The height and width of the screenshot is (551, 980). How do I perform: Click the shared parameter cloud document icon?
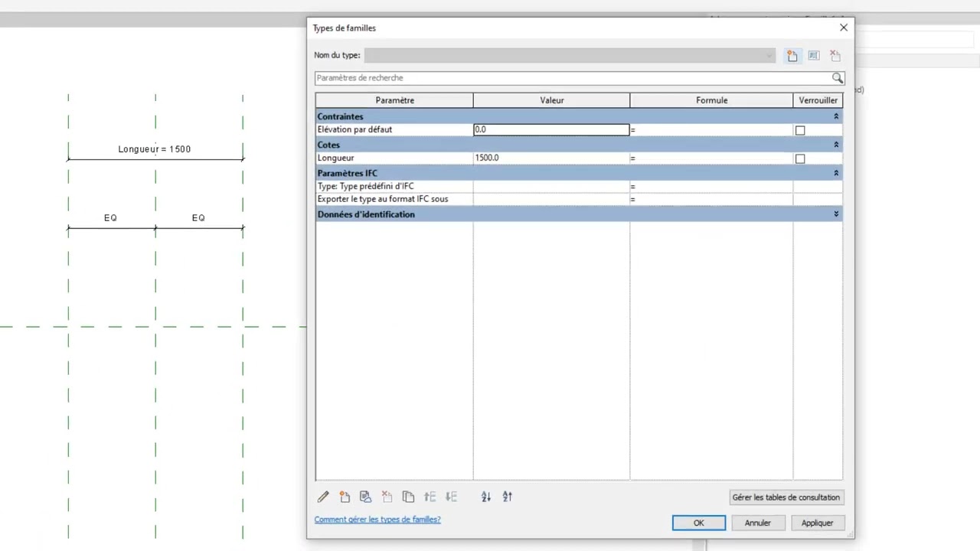[366, 497]
